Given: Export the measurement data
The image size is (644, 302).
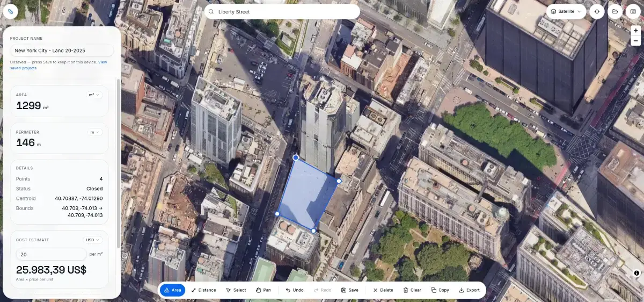Looking at the screenshot, I should pyautogui.click(x=470, y=290).
